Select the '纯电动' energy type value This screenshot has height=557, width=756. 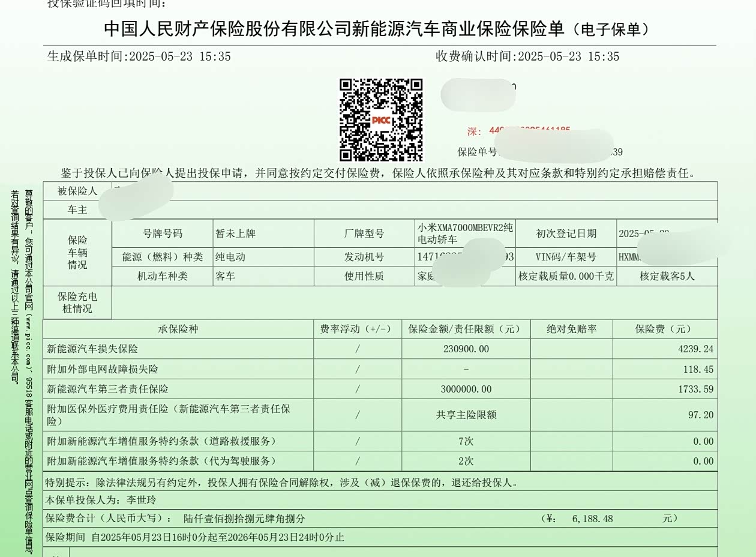tap(230, 257)
